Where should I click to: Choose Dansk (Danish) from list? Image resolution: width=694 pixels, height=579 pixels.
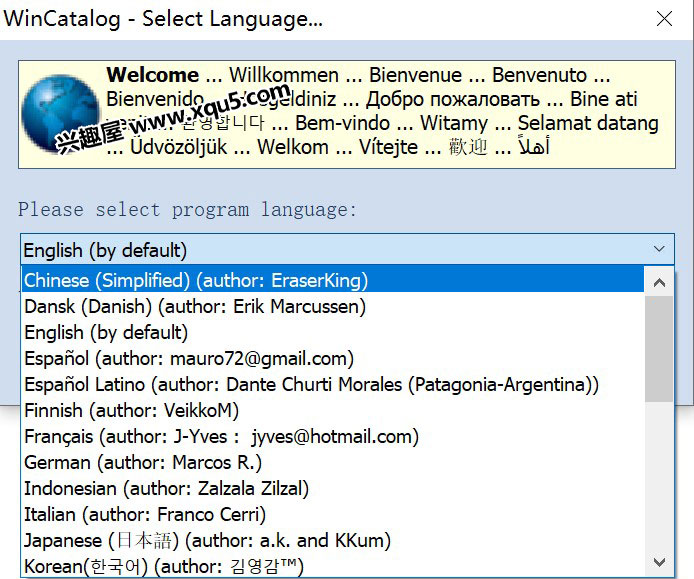[x=333, y=306]
